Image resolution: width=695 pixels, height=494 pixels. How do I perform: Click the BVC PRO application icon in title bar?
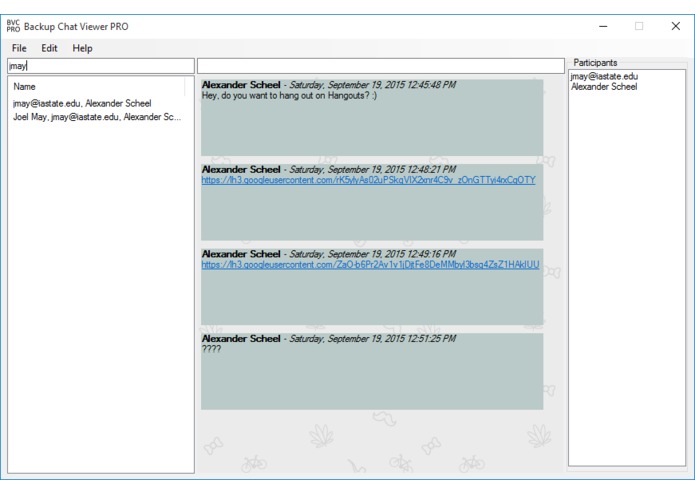coord(13,26)
